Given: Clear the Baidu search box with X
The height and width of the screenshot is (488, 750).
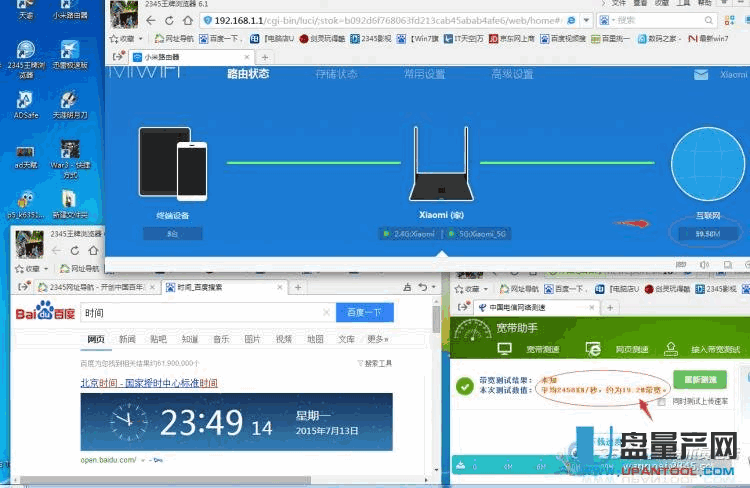Looking at the screenshot, I should tap(323, 313).
